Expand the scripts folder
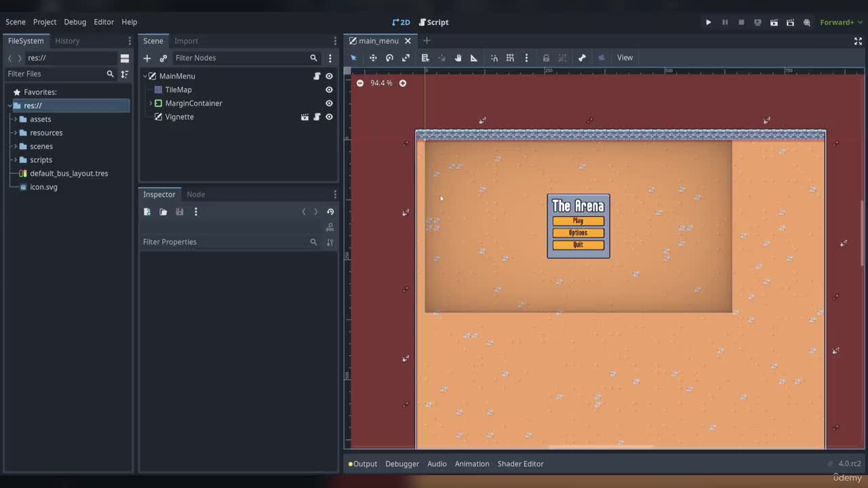The height and width of the screenshot is (488, 868). point(15,160)
